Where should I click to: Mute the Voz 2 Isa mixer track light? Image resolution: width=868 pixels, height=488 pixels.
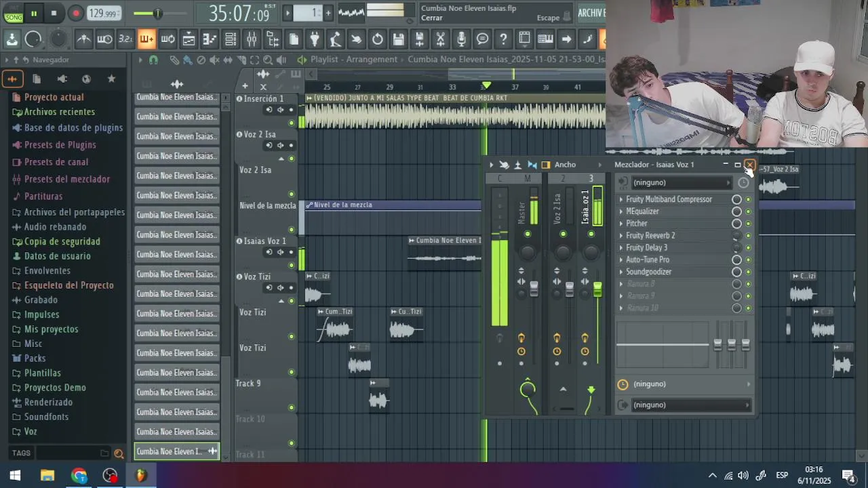pyautogui.click(x=563, y=234)
